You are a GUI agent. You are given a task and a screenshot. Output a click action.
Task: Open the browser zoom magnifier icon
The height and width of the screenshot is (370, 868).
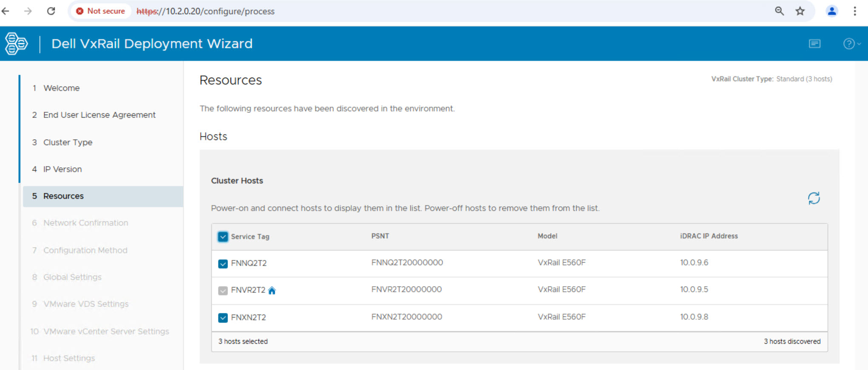click(x=779, y=11)
